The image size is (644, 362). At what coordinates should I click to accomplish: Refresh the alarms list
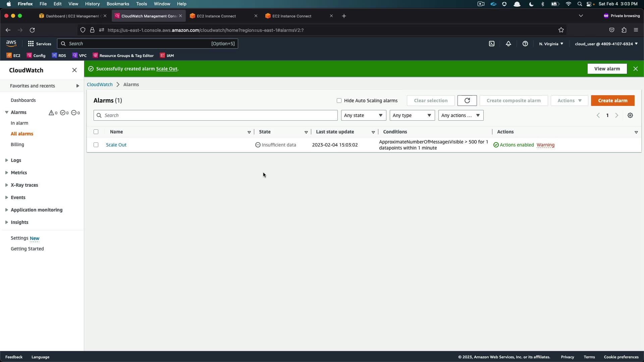467,101
